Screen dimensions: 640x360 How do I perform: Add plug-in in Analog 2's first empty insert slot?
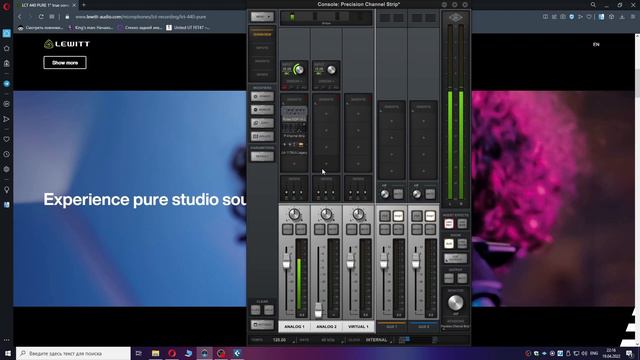[x=326, y=114]
